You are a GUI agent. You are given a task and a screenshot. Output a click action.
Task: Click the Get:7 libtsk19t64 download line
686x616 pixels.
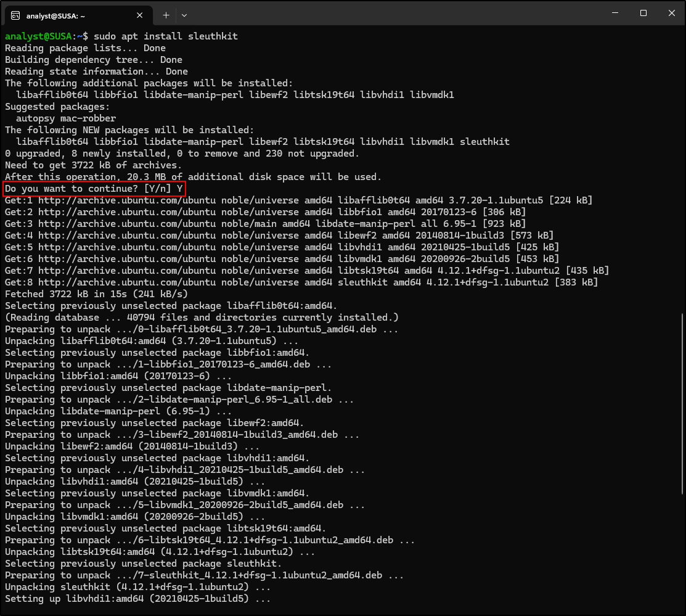click(x=307, y=271)
